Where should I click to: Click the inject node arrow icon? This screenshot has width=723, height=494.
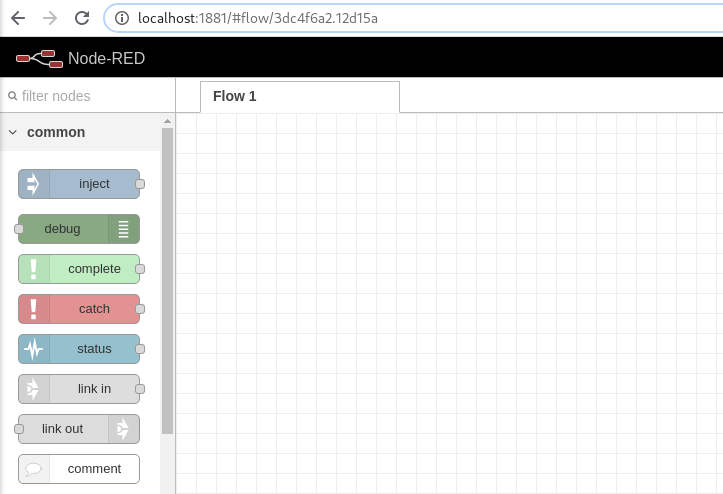pyautogui.click(x=34, y=184)
